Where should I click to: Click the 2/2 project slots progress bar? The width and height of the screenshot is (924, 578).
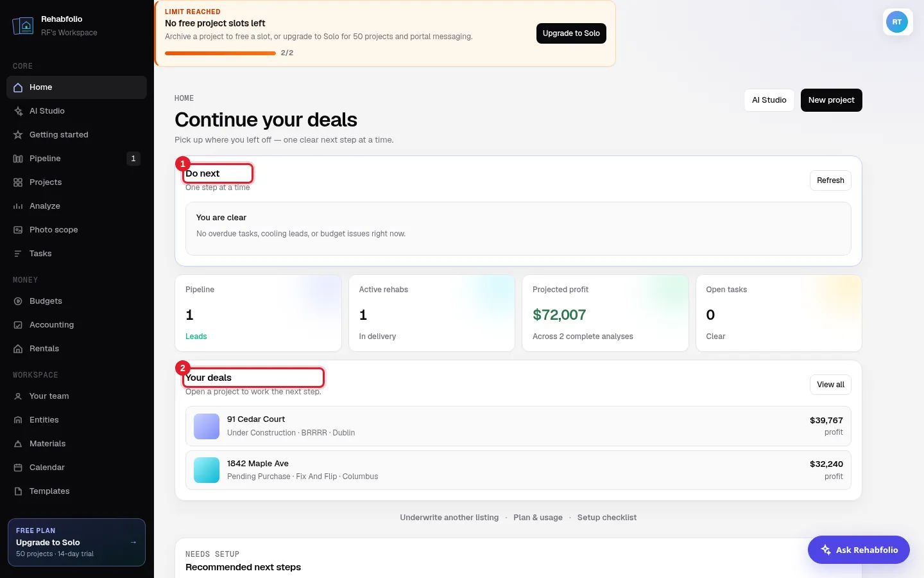click(x=221, y=53)
